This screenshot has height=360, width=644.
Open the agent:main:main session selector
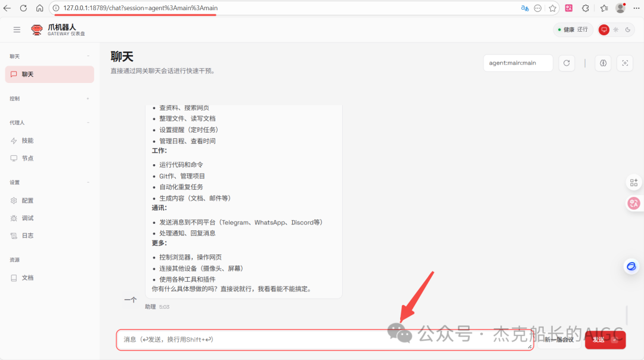tap(518, 63)
